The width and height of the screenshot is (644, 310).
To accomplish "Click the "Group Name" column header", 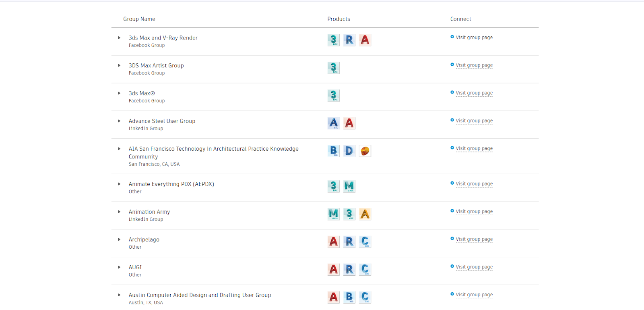I will coord(139,19).
